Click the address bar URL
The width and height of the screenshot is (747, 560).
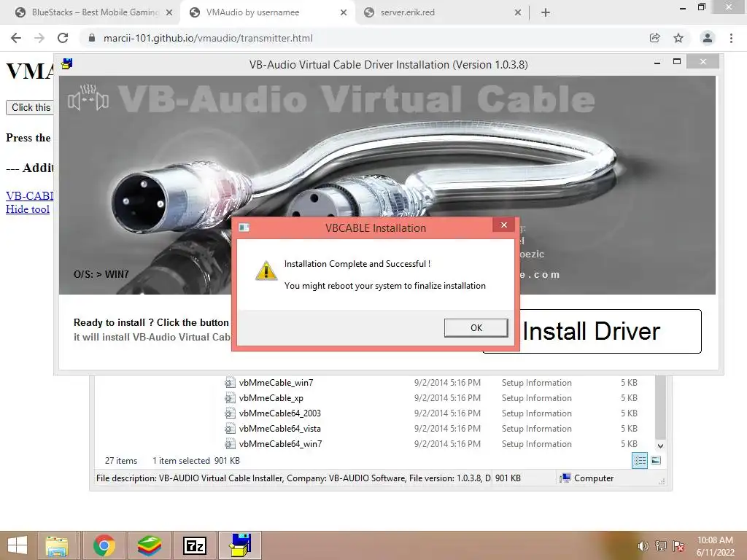tap(208, 38)
